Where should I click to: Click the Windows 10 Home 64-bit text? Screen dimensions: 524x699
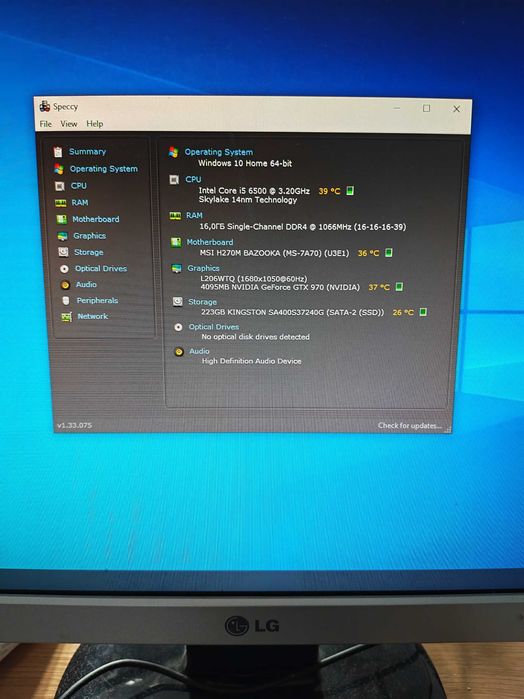click(x=245, y=164)
